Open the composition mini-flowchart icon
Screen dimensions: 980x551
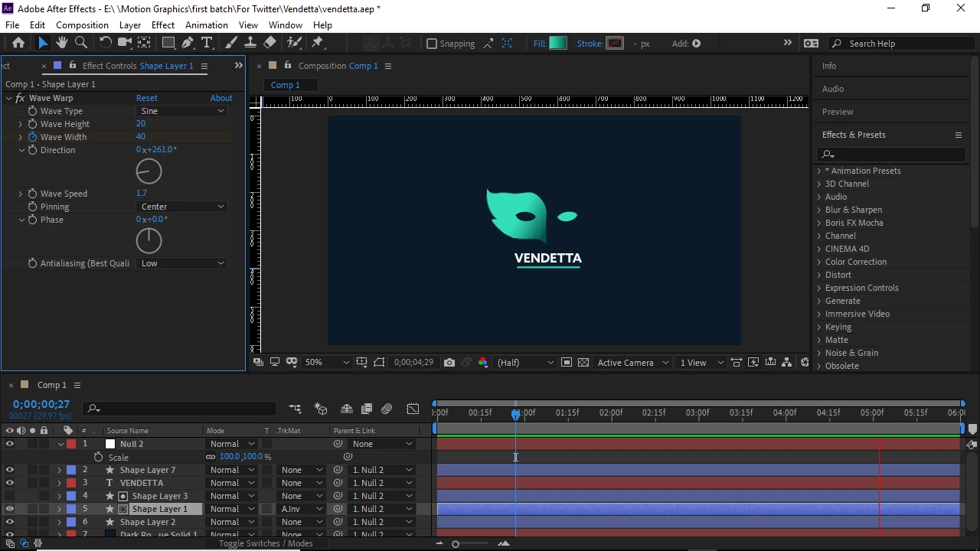pyautogui.click(x=296, y=409)
